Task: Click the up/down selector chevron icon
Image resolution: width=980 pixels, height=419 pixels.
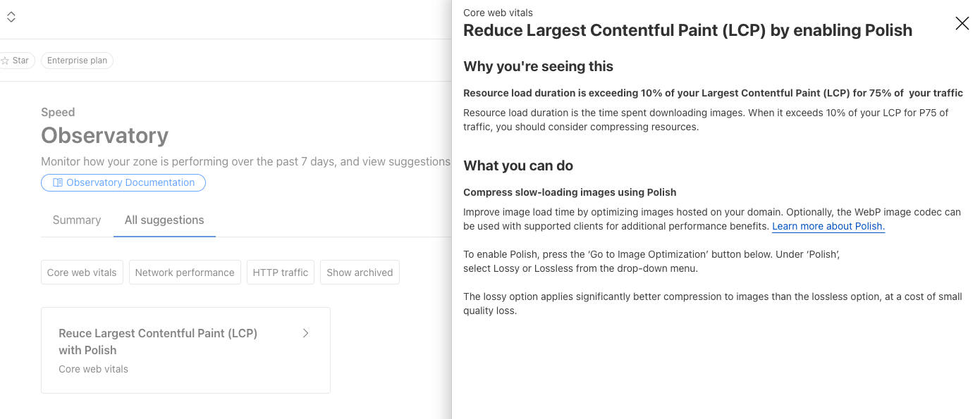Action: (11, 18)
